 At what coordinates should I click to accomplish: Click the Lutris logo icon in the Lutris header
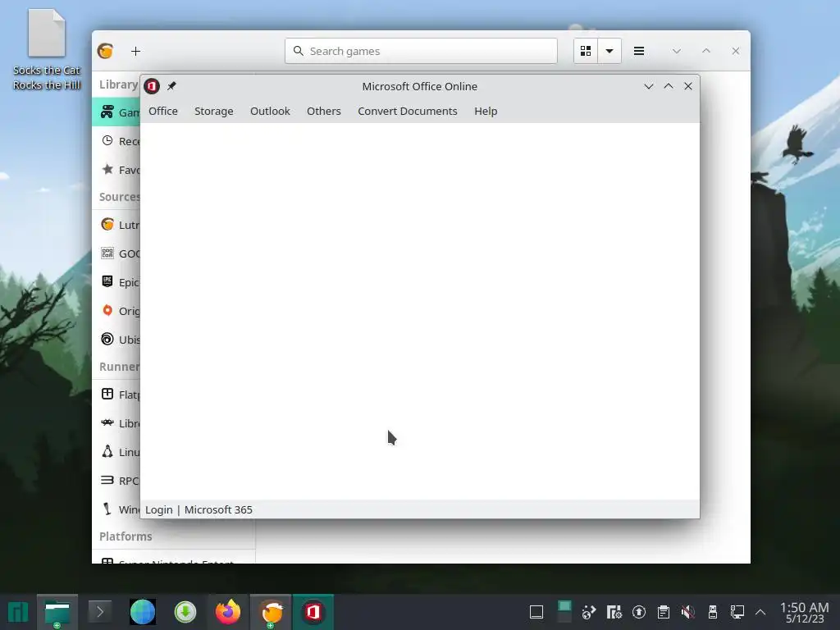106,51
